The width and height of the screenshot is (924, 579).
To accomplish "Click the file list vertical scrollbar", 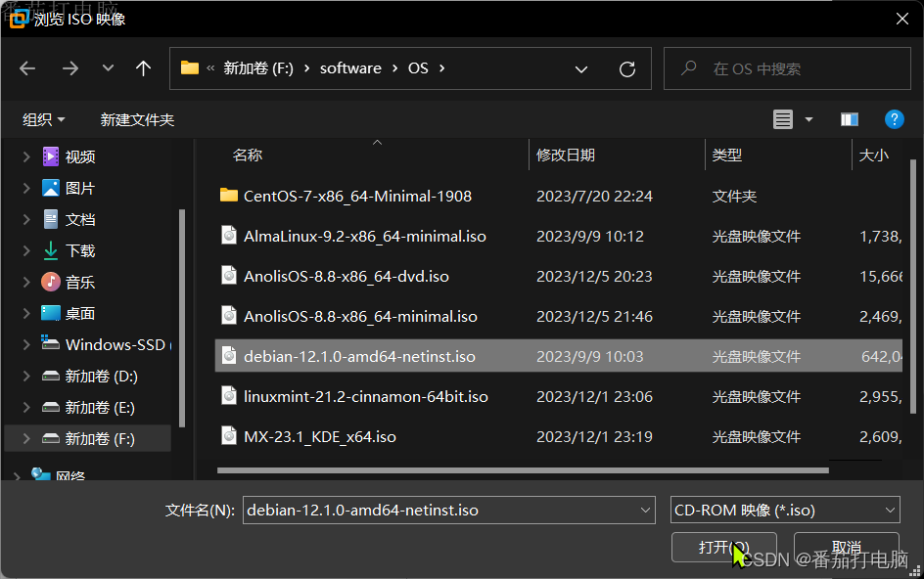I will (913, 286).
